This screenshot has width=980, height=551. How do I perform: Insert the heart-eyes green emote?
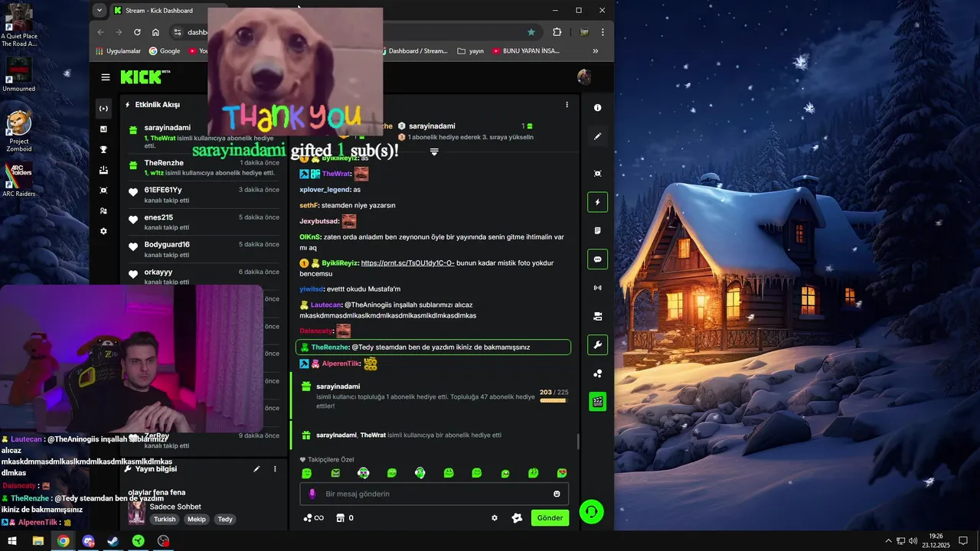(562, 473)
